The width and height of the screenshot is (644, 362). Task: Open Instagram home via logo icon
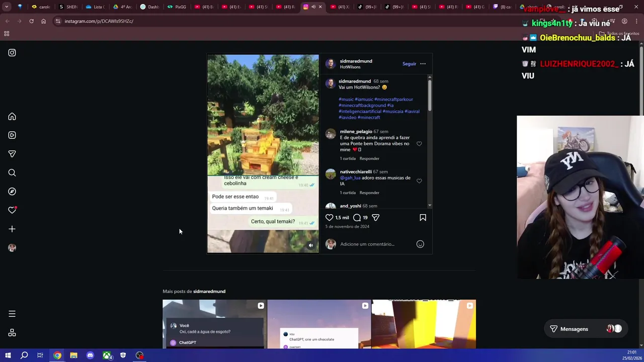pyautogui.click(x=12, y=52)
